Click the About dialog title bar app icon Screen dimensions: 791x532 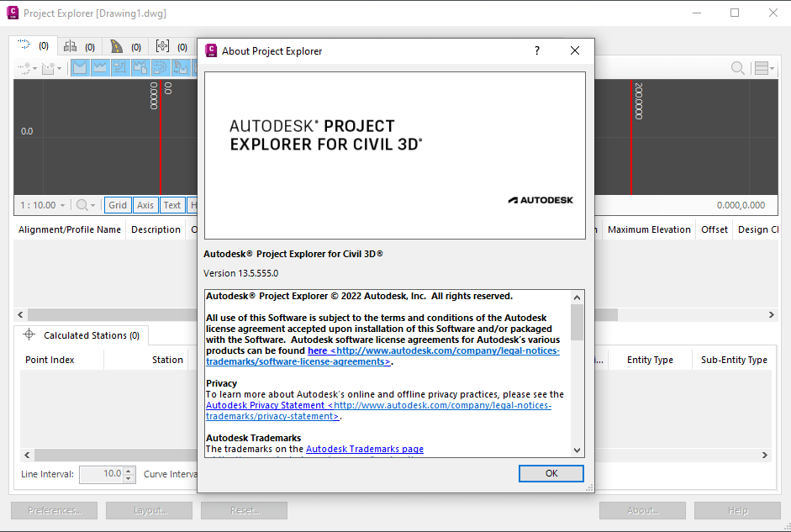pyautogui.click(x=211, y=50)
